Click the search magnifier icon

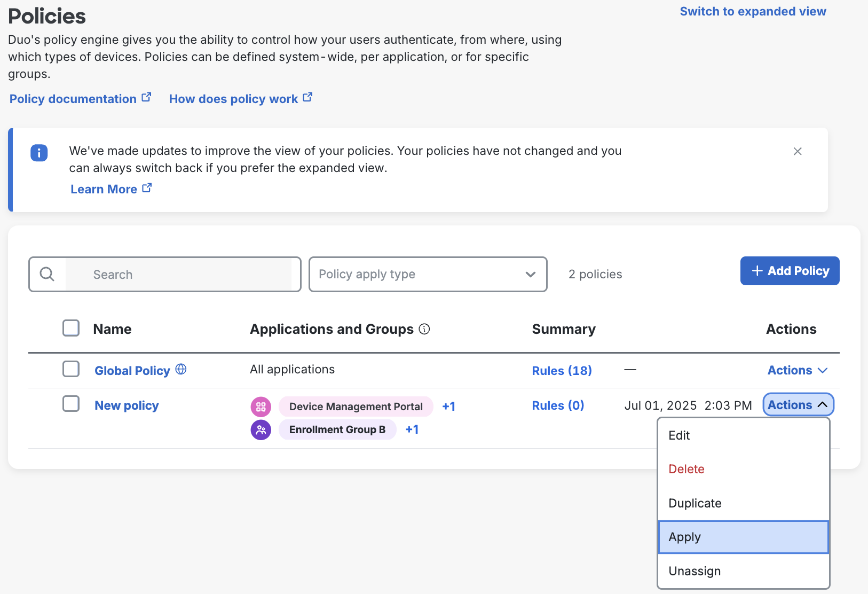(46, 274)
